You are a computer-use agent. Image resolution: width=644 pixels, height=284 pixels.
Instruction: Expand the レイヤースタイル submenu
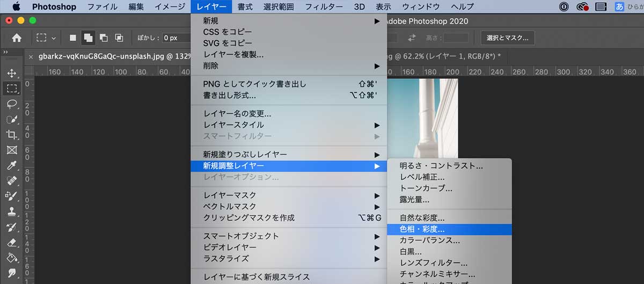click(x=289, y=125)
